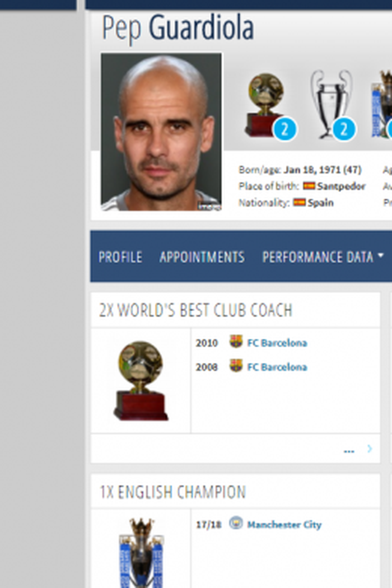Click the golden ball trophy icon in header
Image resolution: width=392 pixels, height=588 pixels.
click(265, 105)
